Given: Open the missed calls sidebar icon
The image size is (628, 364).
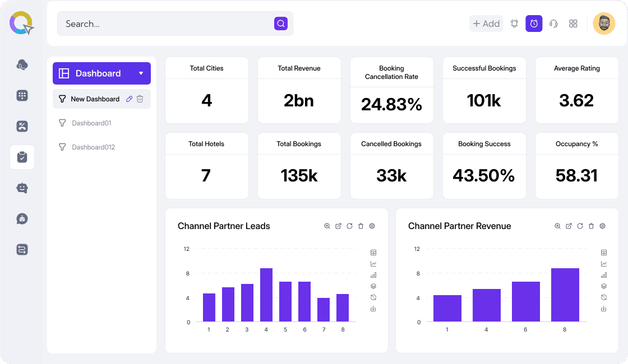Looking at the screenshot, I should (x=22, y=126).
